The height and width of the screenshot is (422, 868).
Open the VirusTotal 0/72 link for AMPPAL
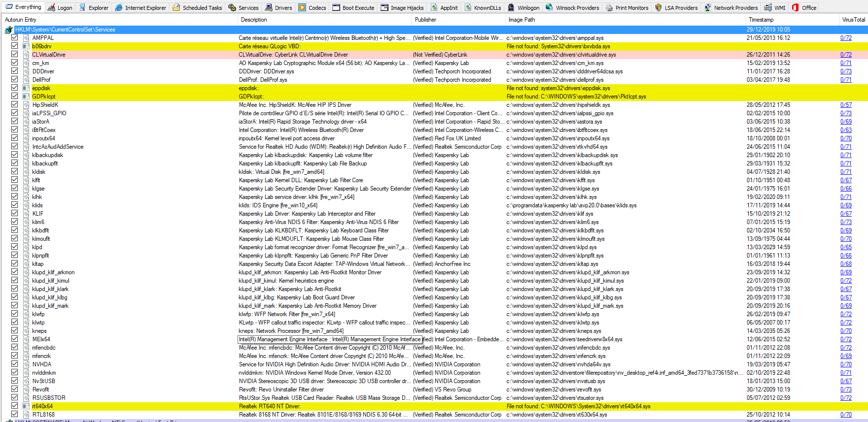846,38
